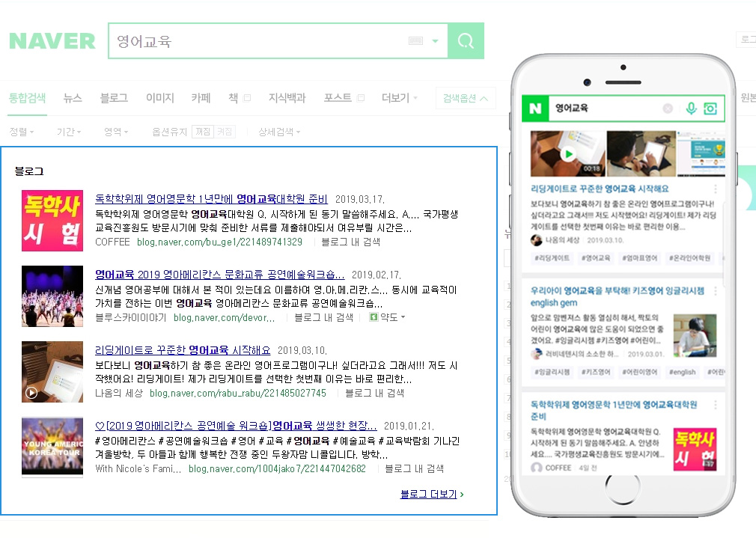Open the ♡[2019 영아메리칸스 공연예술 워크숍] blog title
The width and height of the screenshot is (756, 538).
point(237,427)
